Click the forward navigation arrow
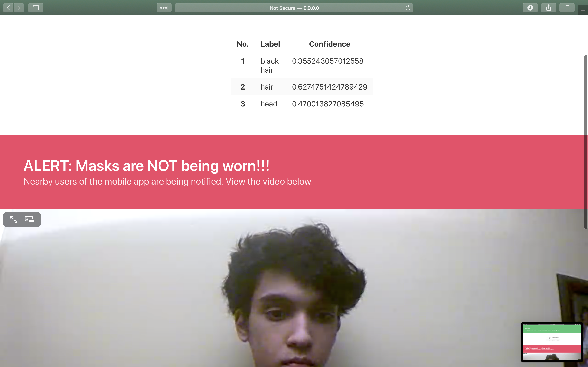588x367 pixels. coord(19,8)
